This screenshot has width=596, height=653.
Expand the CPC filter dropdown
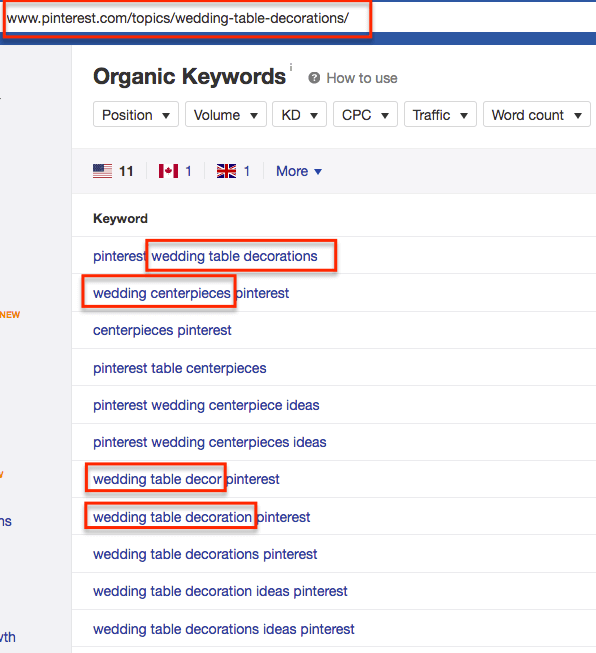[365, 115]
